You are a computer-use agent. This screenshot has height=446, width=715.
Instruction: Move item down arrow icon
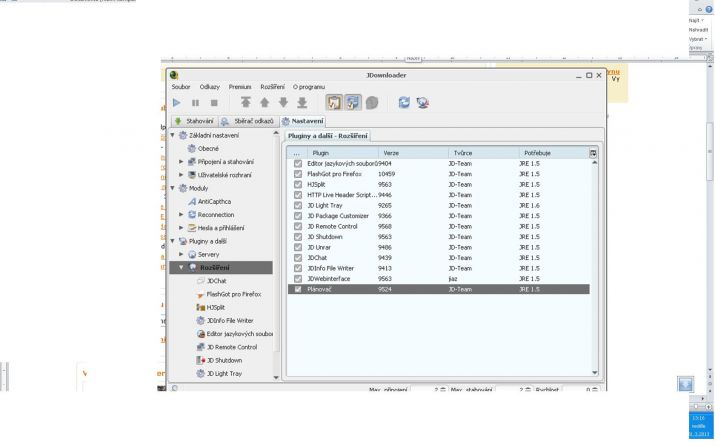click(x=283, y=103)
